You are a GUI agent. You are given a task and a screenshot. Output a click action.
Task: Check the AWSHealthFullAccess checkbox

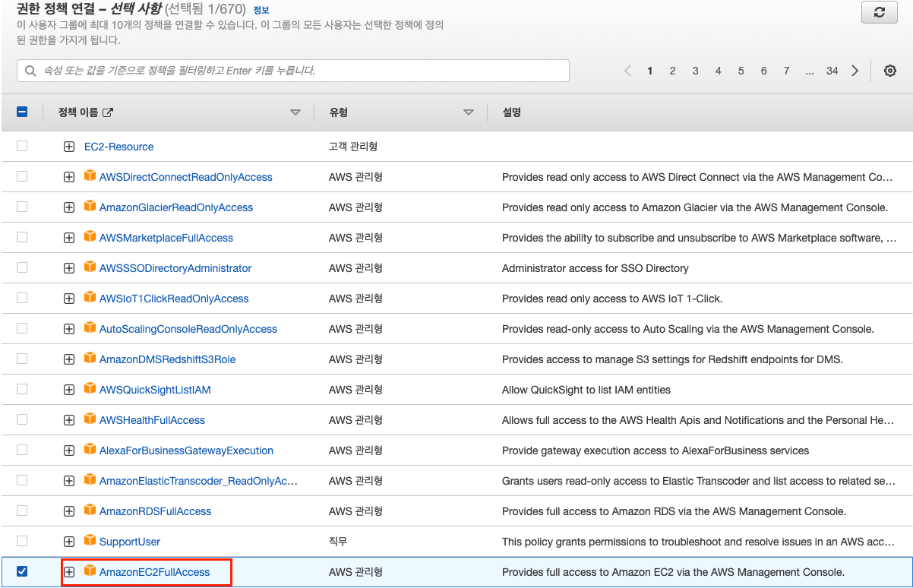click(x=22, y=419)
